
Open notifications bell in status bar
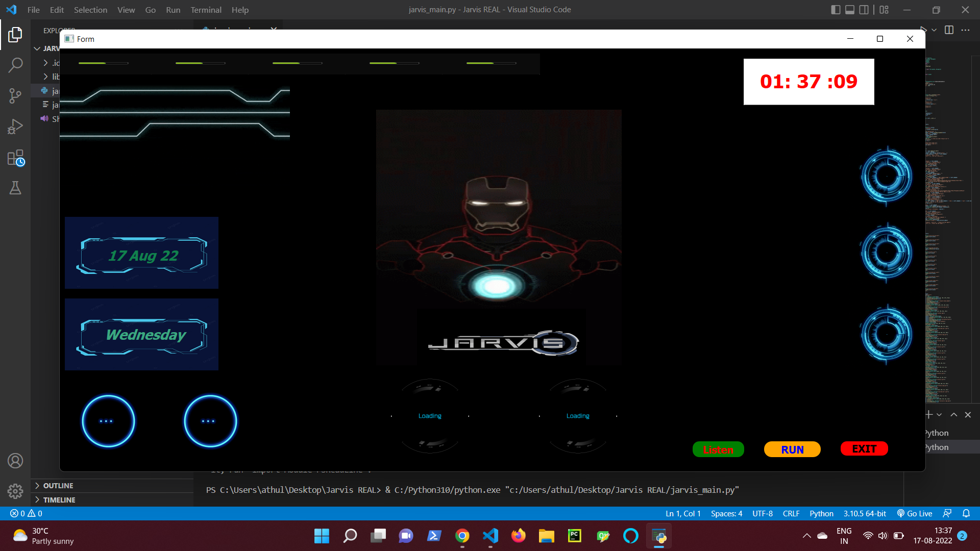(x=966, y=514)
